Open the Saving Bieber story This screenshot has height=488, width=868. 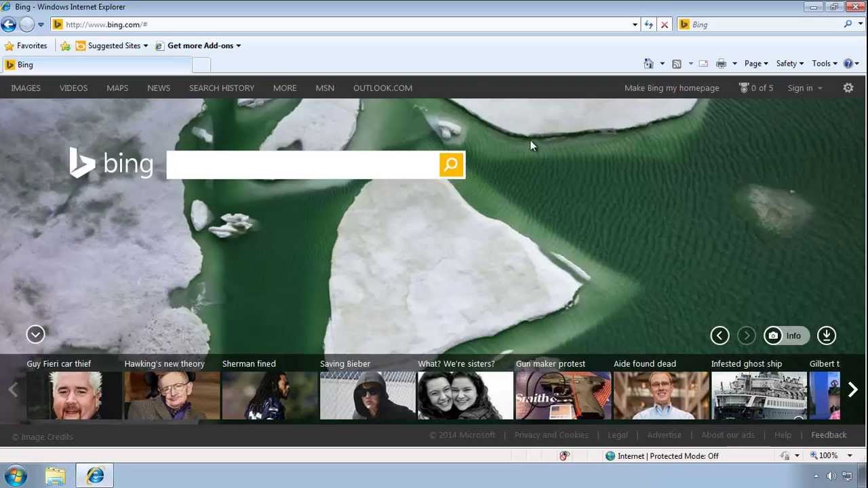tap(368, 389)
